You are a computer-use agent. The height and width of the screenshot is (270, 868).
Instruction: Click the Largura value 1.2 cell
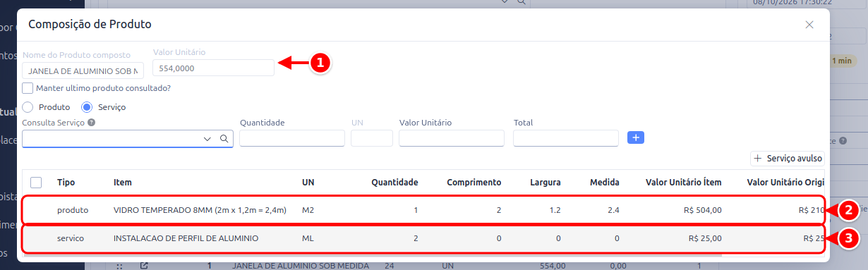[555, 210]
